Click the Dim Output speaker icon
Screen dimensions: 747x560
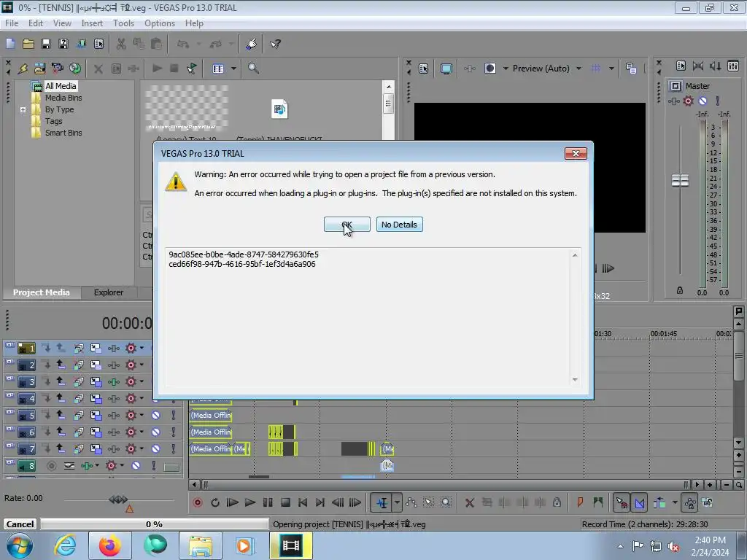[715, 66]
